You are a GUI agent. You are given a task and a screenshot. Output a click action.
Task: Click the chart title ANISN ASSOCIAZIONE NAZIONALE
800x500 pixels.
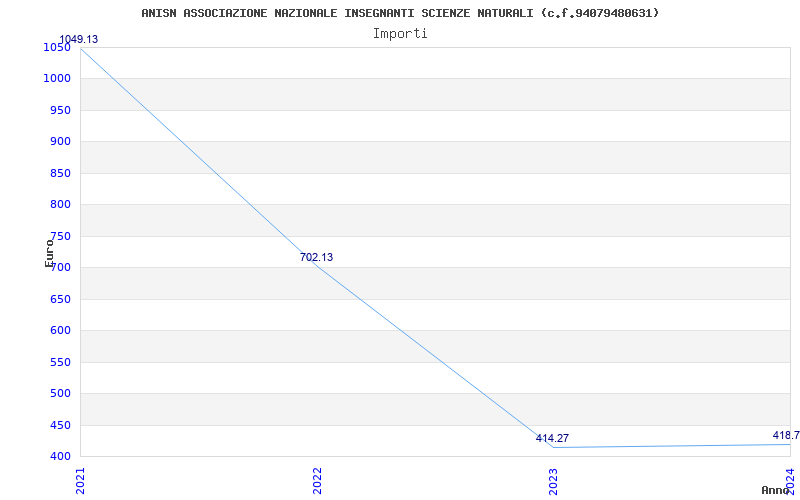click(x=400, y=13)
